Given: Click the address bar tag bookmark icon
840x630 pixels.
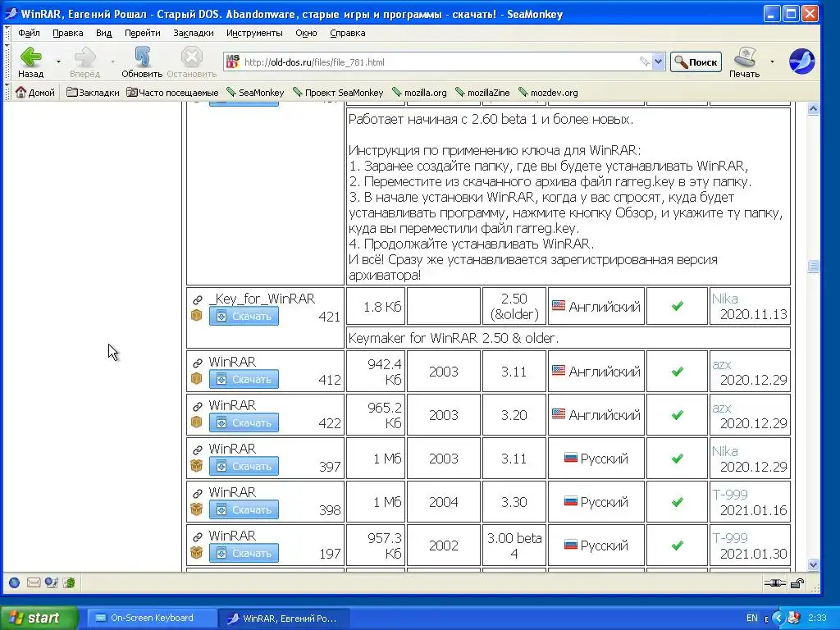Looking at the screenshot, I should pos(645,62).
